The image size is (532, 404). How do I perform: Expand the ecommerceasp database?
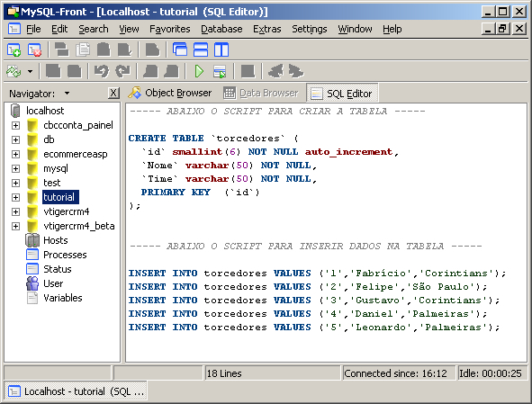tap(15, 154)
